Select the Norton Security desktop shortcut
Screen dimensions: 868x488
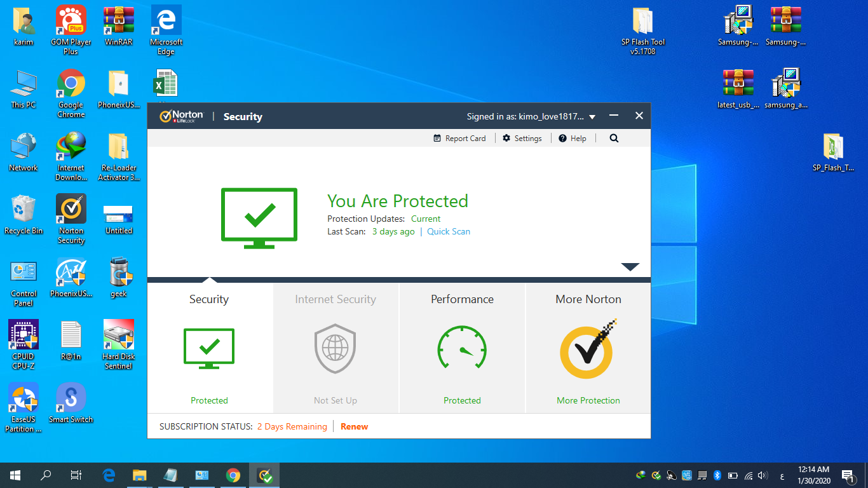[71, 219]
